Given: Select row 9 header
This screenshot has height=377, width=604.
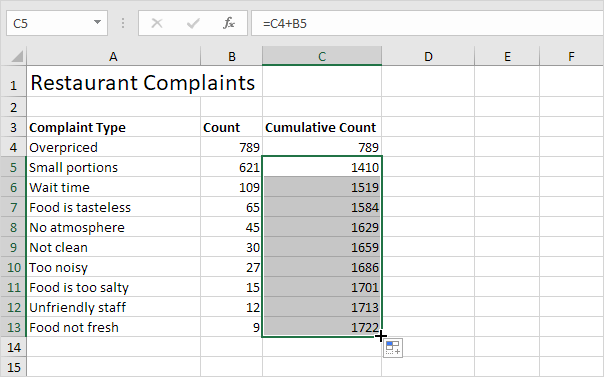Looking at the screenshot, I should (x=13, y=247).
